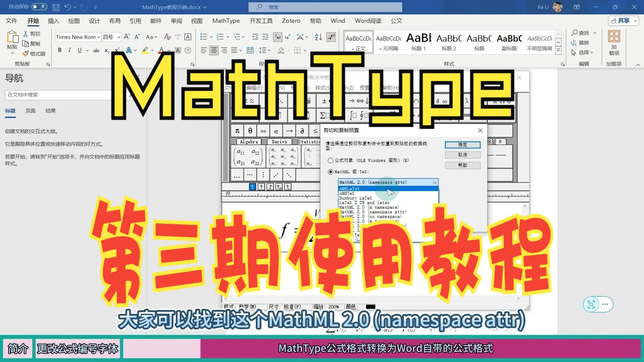Viewport: 644px width, 362px height.
Task: Click the Bold formatting icon
Action: tap(60, 50)
